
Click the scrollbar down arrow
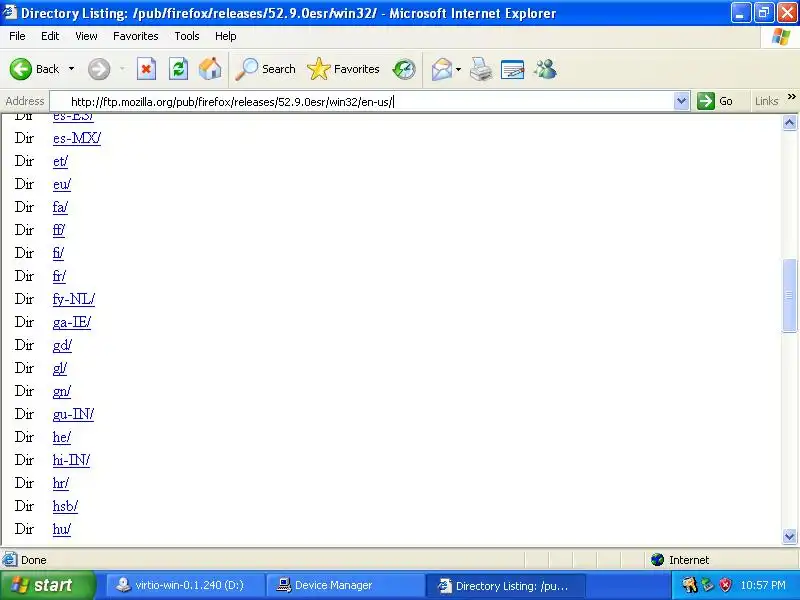[789, 536]
